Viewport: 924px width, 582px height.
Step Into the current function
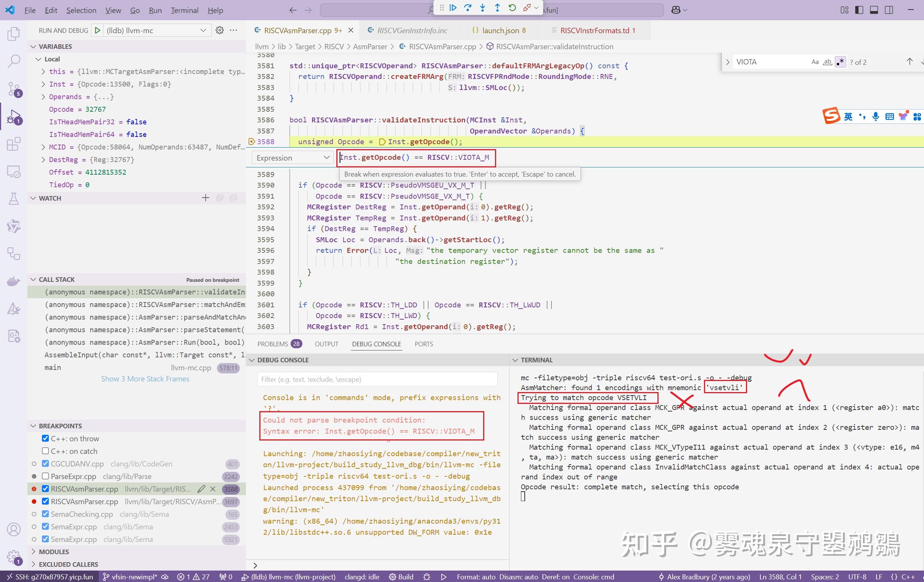pos(482,8)
